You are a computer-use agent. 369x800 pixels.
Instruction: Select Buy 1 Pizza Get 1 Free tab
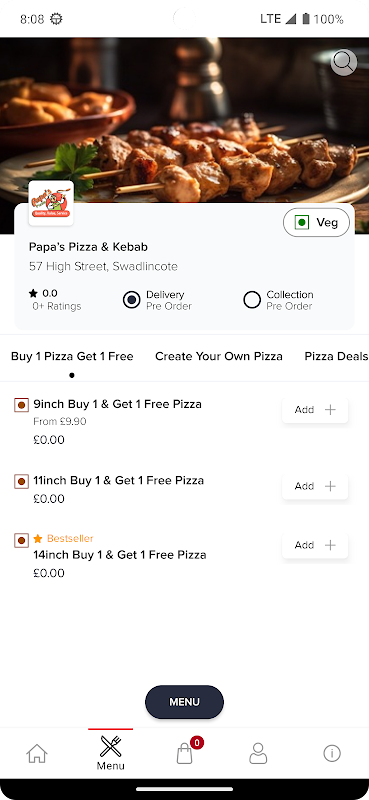[x=72, y=356]
